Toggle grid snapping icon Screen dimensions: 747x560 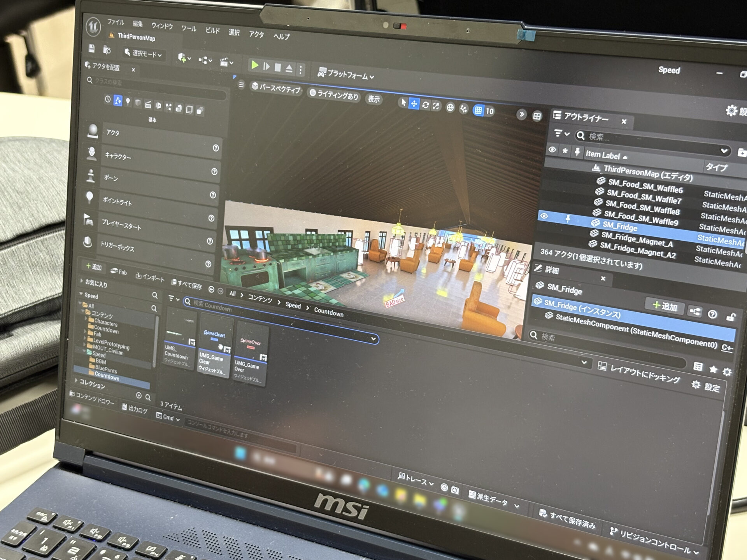pos(478,110)
